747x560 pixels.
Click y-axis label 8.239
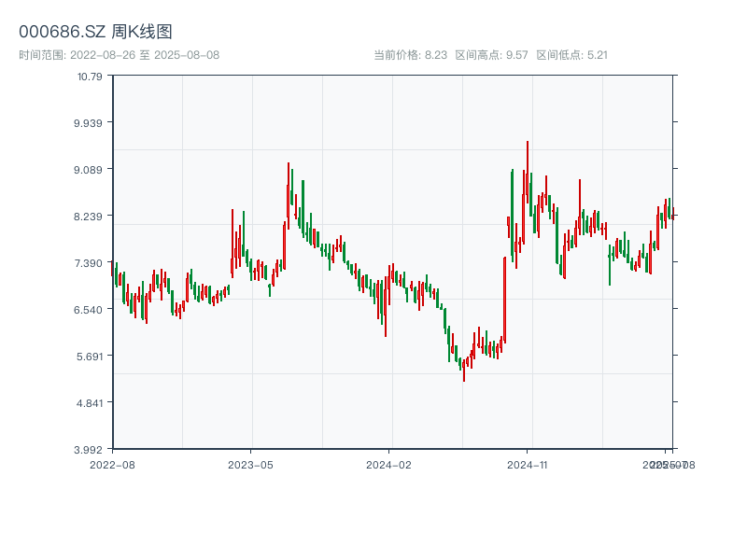88,217
